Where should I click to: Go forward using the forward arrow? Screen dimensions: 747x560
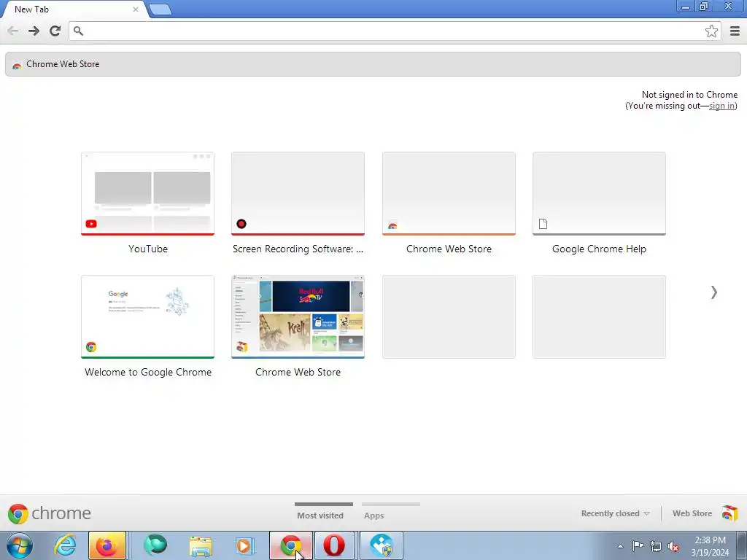pos(34,31)
